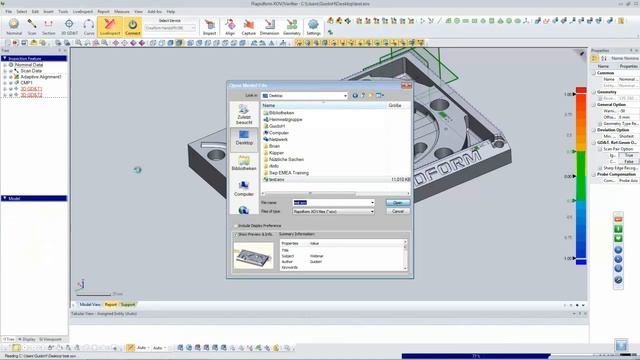Select the Nominal tool in the ribbon
Image resolution: width=640 pixels, height=360 pixels.
point(14,27)
